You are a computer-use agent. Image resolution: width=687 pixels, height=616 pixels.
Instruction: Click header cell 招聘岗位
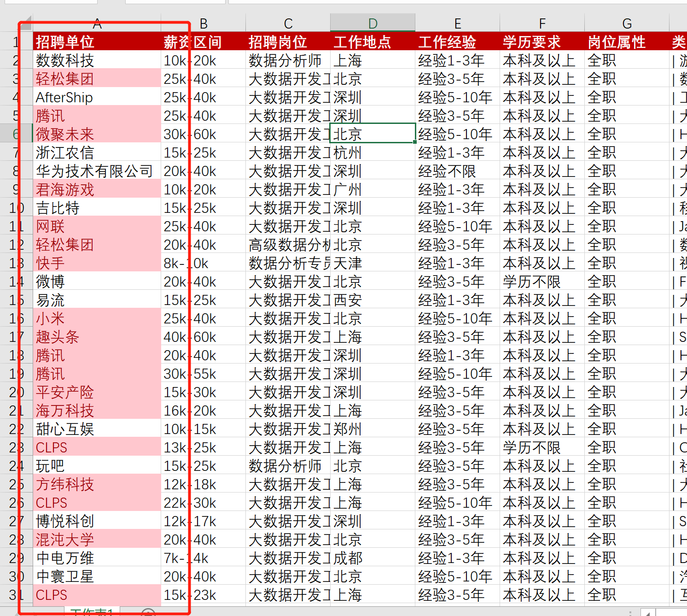click(288, 42)
